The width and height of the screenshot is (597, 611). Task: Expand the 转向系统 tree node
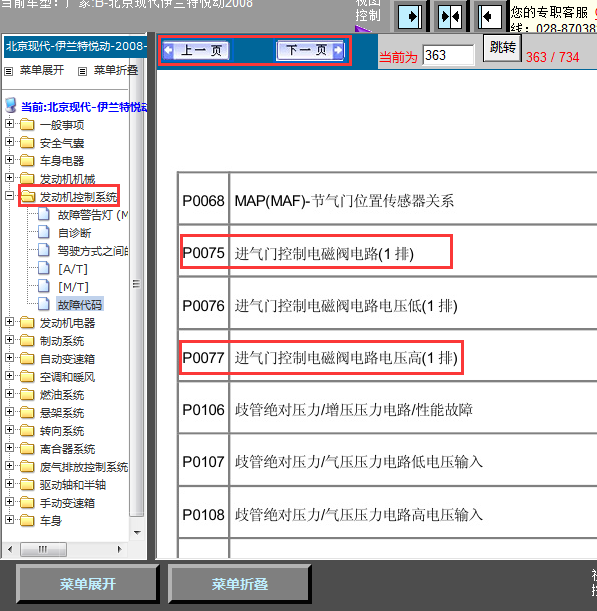point(9,430)
